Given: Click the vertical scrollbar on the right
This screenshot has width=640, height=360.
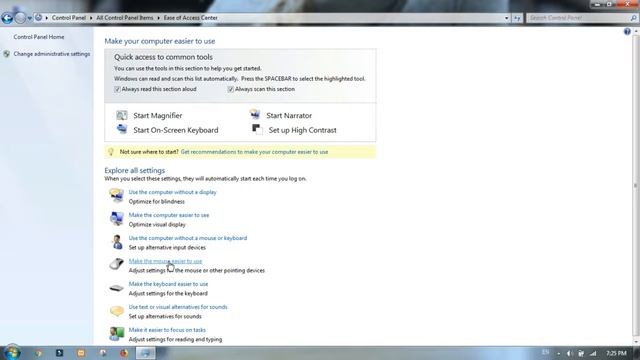Looking at the screenshot, I should [636, 186].
